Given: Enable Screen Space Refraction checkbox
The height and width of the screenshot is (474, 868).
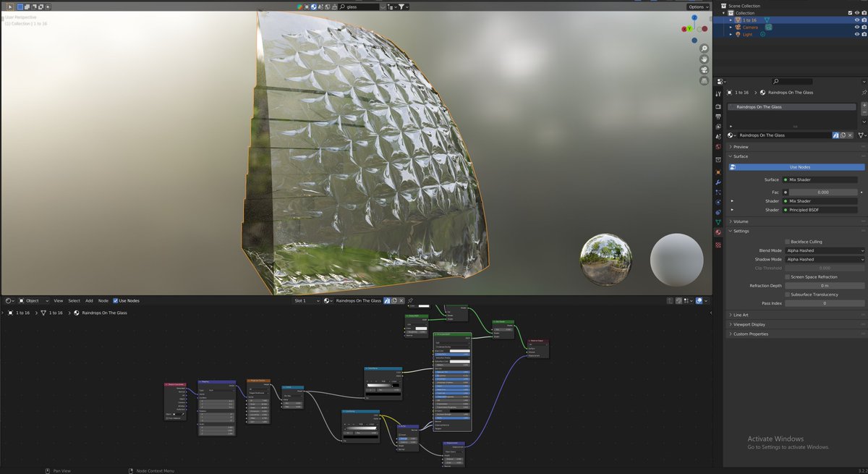Looking at the screenshot, I should 787,276.
